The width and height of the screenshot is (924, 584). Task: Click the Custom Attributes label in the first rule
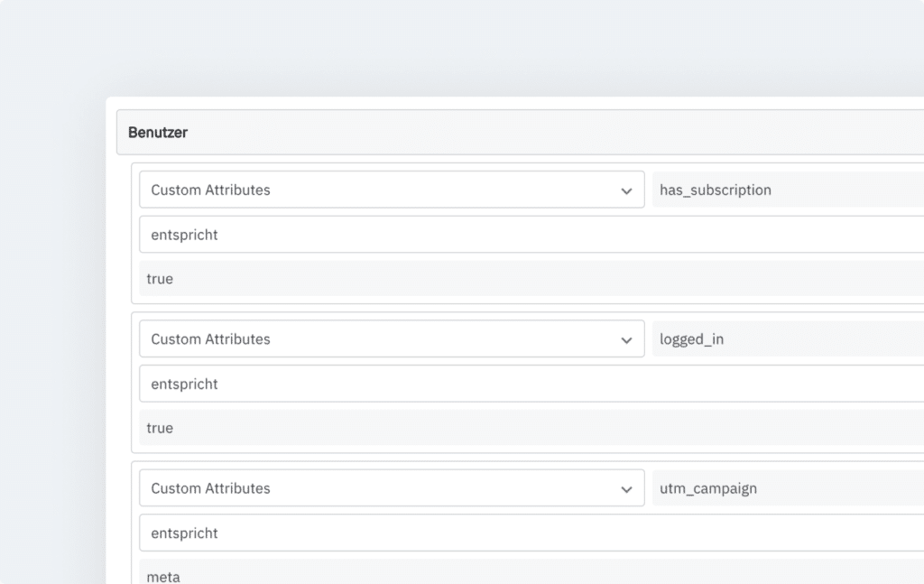coord(210,190)
